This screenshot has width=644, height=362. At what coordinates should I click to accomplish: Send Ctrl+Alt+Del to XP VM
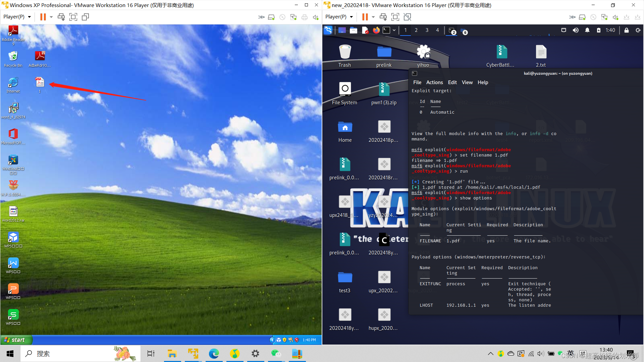click(x=61, y=17)
